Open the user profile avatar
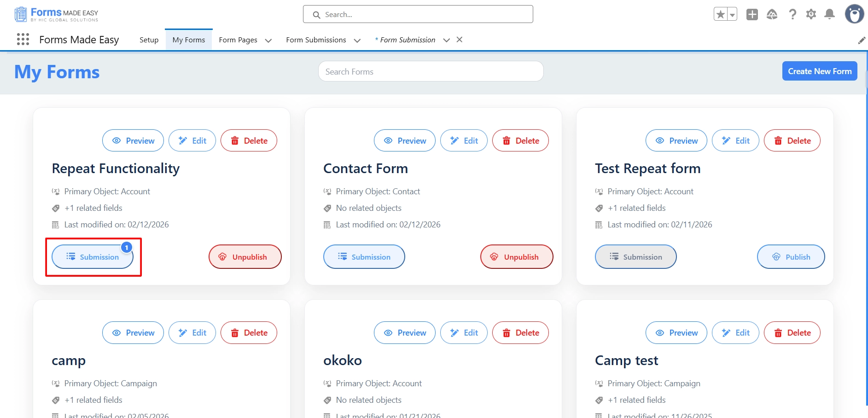Image resolution: width=868 pixels, height=418 pixels. pos(854,14)
